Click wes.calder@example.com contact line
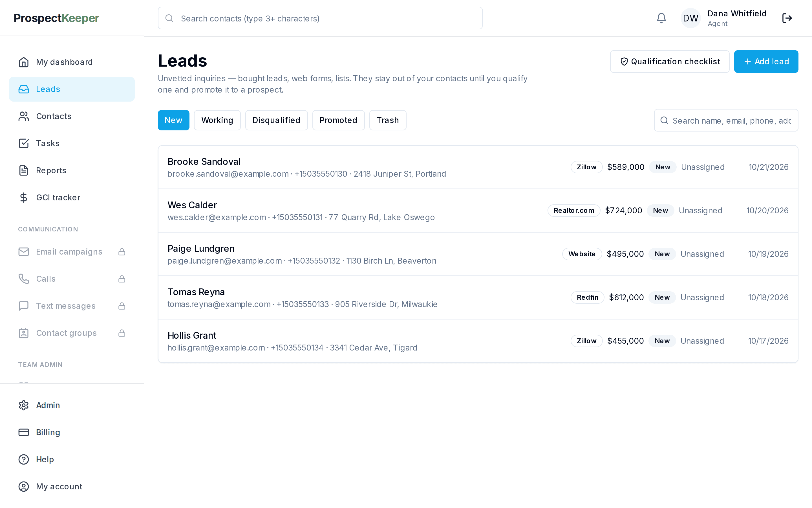Viewport: 812px width, 508px height. [x=301, y=217]
